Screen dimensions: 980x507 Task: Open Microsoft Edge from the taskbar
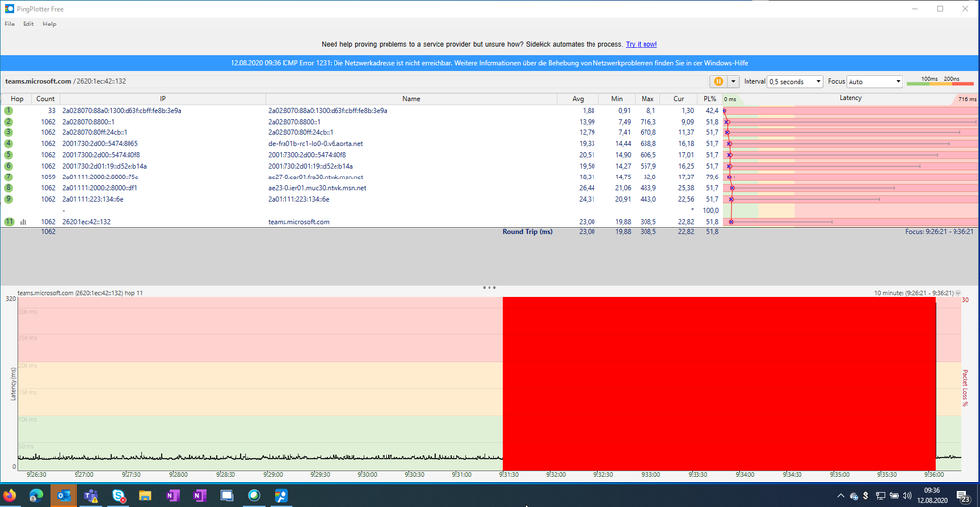(36, 496)
